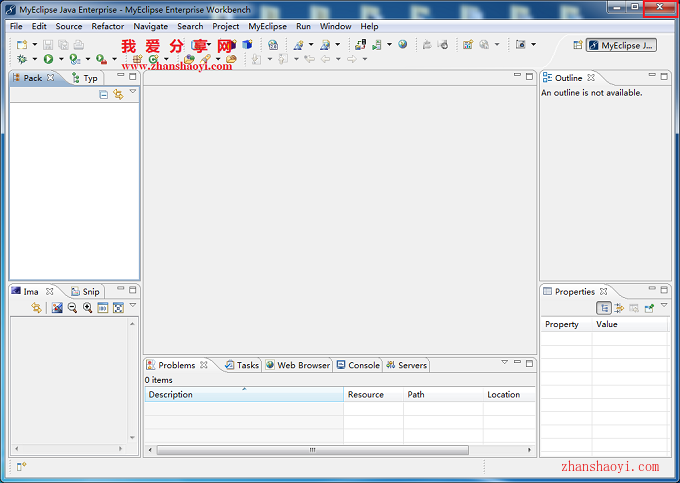Viewport: 680px width, 483px height.
Task: Click the Print icon in toolbar
Action: tap(78, 45)
